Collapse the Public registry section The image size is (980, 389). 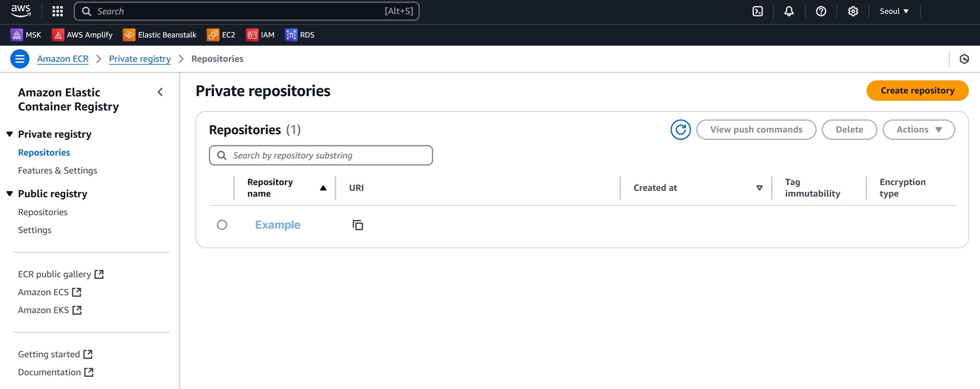(10, 194)
